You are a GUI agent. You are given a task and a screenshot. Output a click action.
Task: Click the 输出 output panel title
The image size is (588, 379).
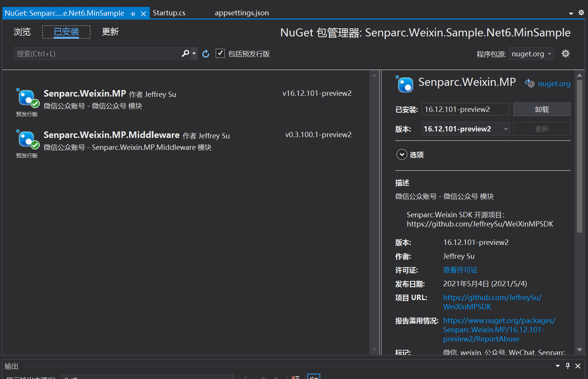point(11,366)
